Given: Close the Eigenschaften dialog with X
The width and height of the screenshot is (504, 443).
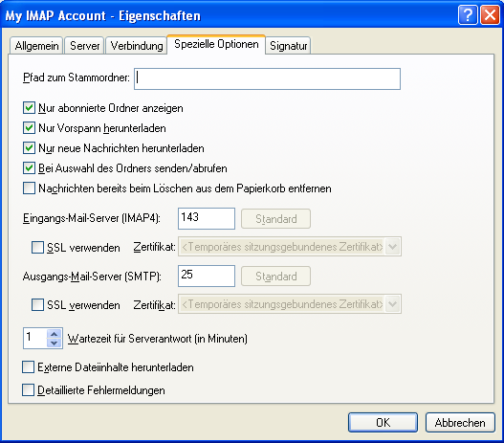Looking at the screenshot, I should pos(490,15).
